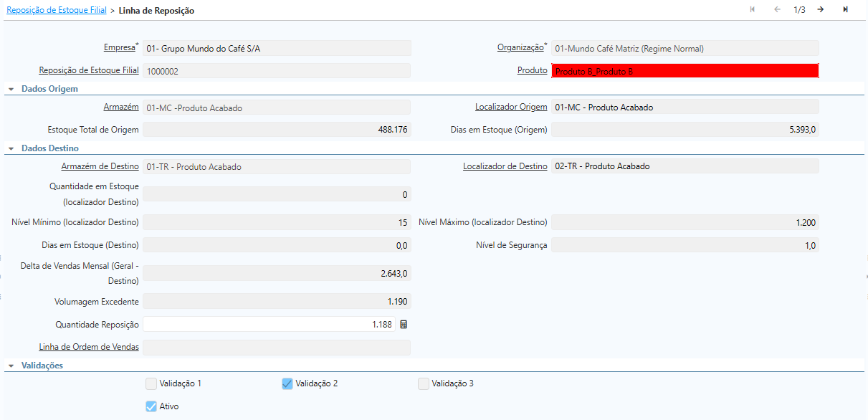Tick the Validação 3 checkbox
The height and width of the screenshot is (420, 868).
(x=424, y=383)
